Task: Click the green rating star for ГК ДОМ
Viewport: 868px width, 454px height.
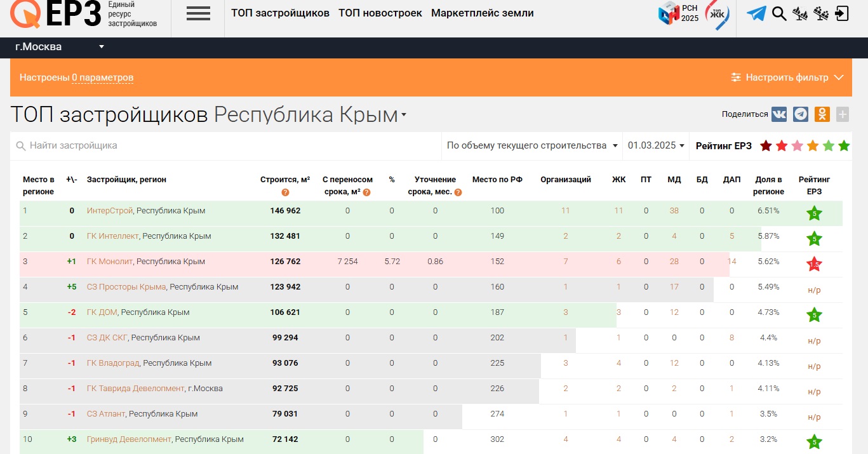Action: click(814, 315)
